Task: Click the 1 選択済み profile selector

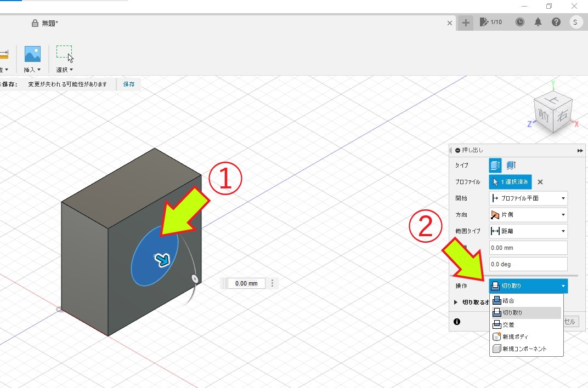Action: pos(510,182)
